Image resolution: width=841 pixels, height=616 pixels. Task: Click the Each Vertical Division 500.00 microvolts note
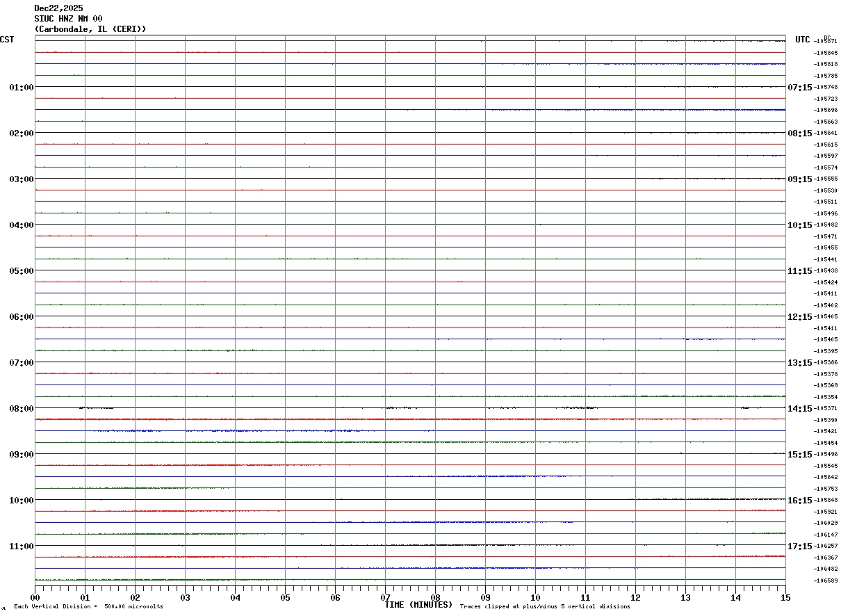click(x=88, y=607)
